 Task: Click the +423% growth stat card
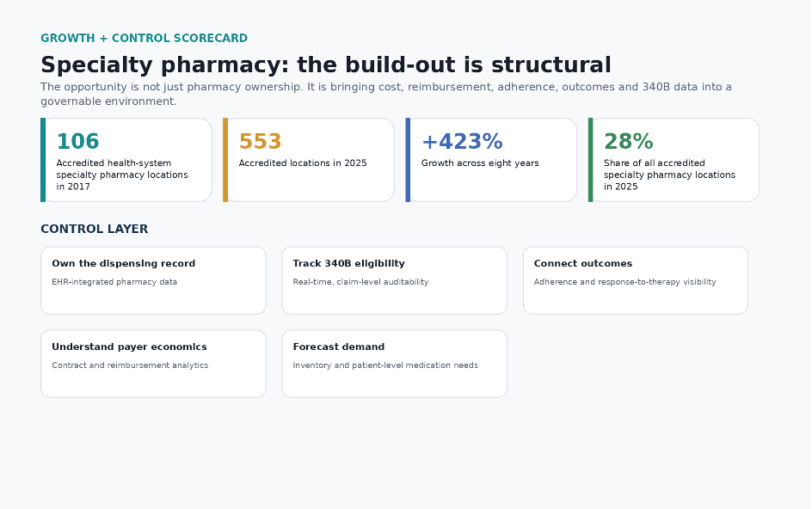(x=491, y=160)
